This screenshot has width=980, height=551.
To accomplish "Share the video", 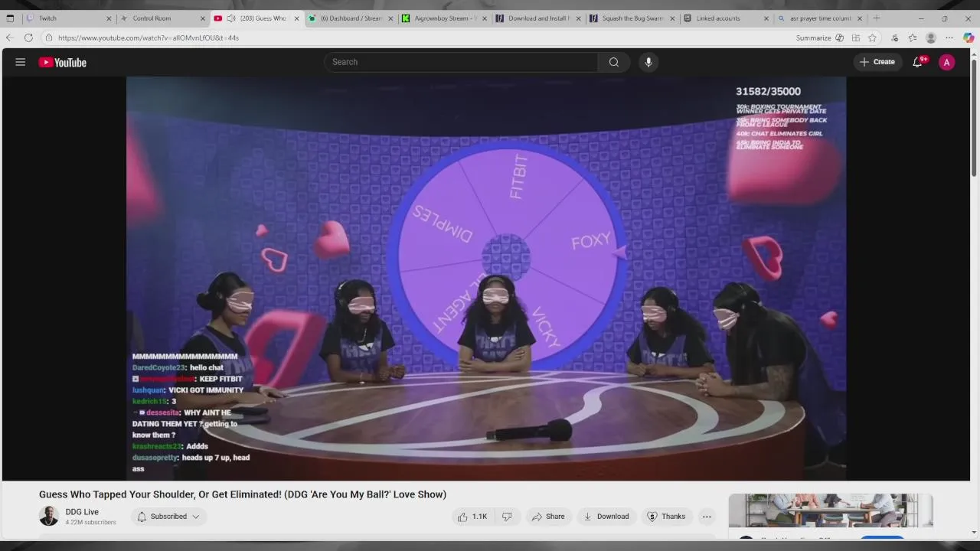I will coord(548,517).
